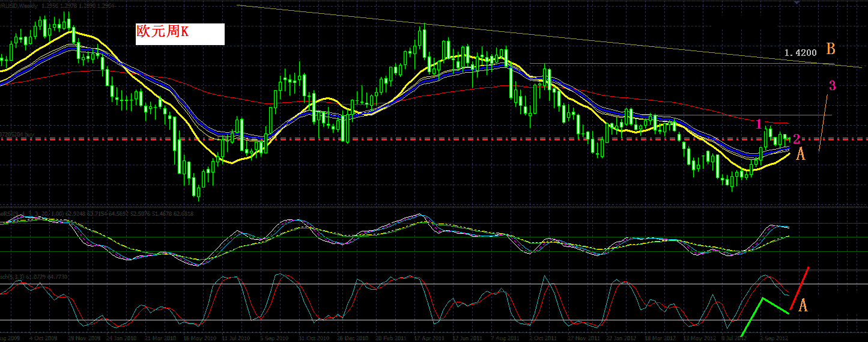Click the 26 Dec 2010 date label
Image resolution: width=868 pixels, height=342 pixels.
pos(353,338)
